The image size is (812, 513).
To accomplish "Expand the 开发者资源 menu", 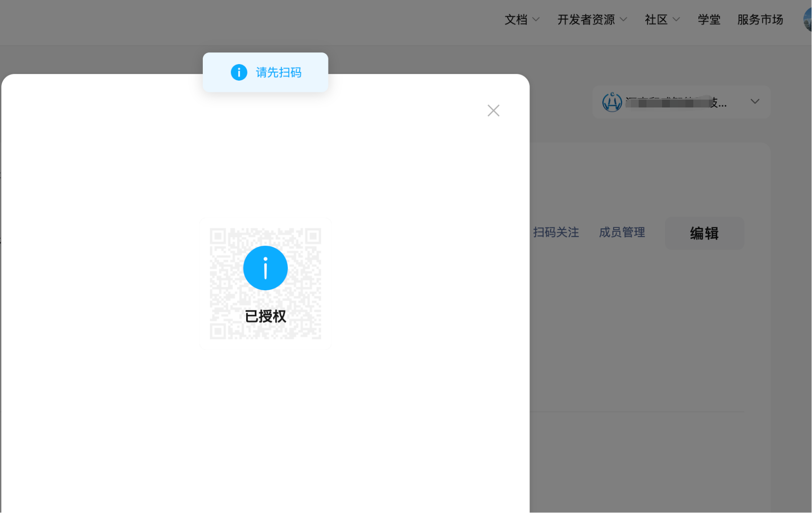I will (x=592, y=19).
